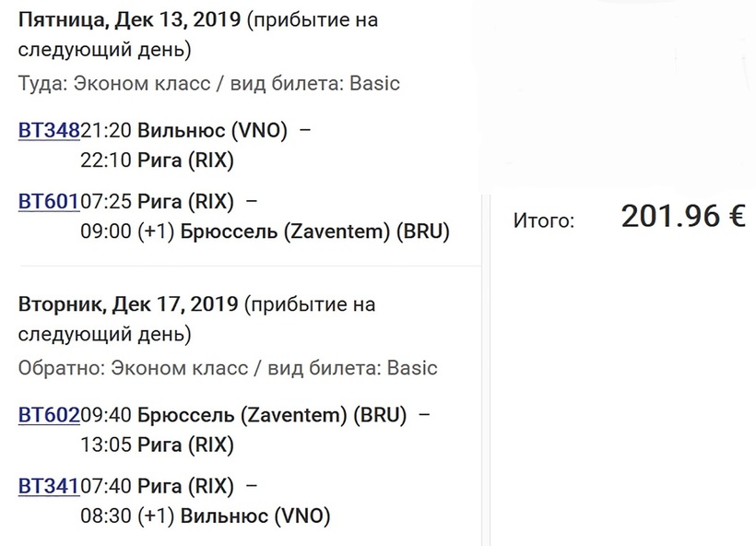Screen dimensions: 756x546
Task: Open flight BT341 details link
Action: pyautogui.click(x=50, y=485)
